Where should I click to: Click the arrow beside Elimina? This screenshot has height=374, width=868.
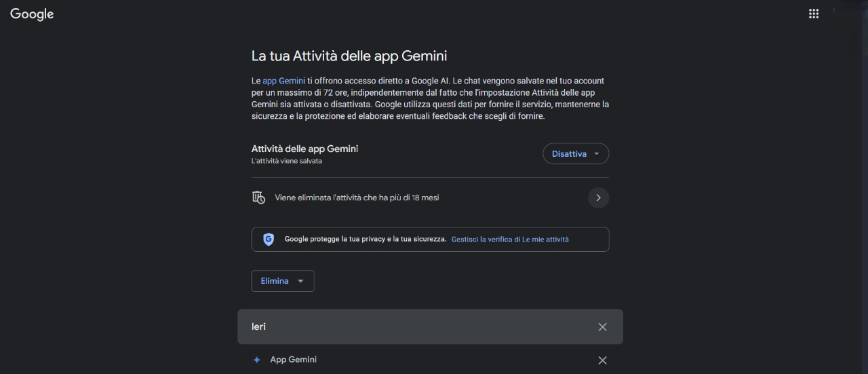[301, 281]
